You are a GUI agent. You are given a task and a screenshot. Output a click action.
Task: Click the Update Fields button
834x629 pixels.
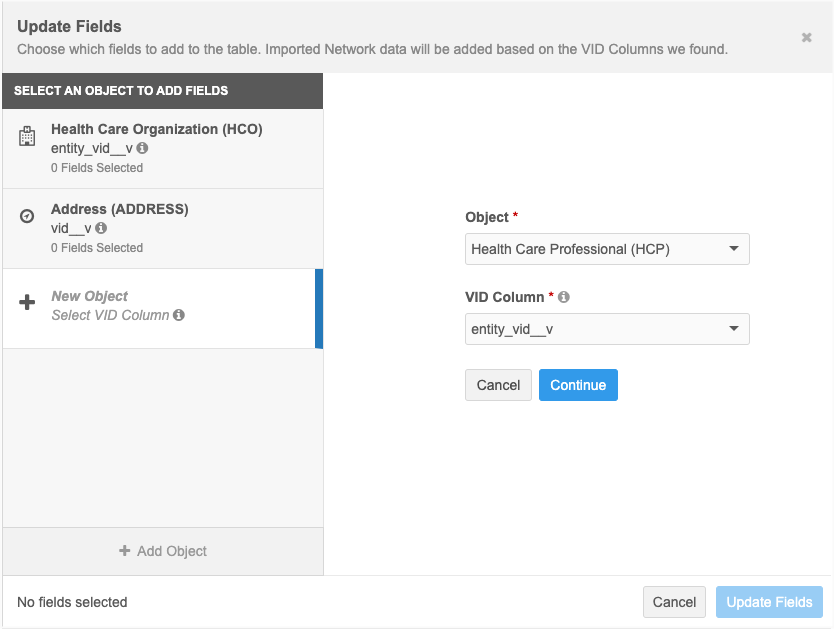click(769, 602)
